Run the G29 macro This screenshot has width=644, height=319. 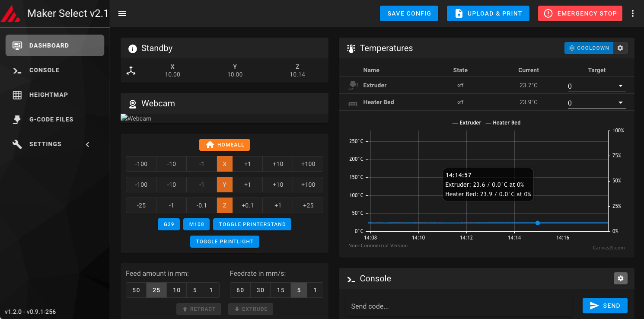(169, 224)
